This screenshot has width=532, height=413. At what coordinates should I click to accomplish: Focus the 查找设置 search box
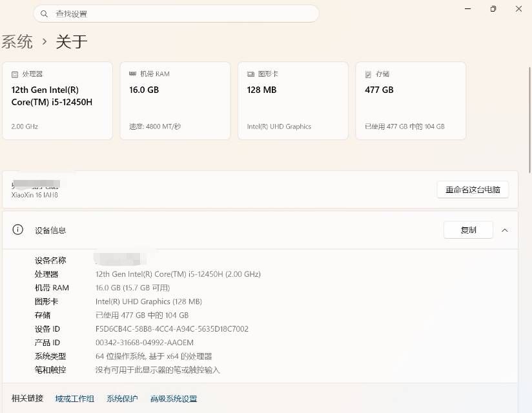(176, 14)
